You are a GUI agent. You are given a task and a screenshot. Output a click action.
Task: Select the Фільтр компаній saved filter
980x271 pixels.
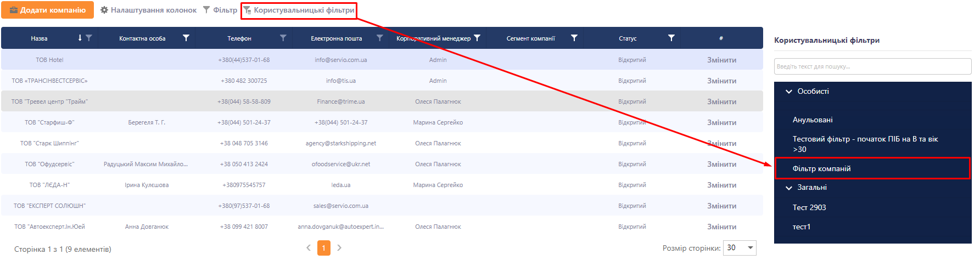(x=821, y=168)
